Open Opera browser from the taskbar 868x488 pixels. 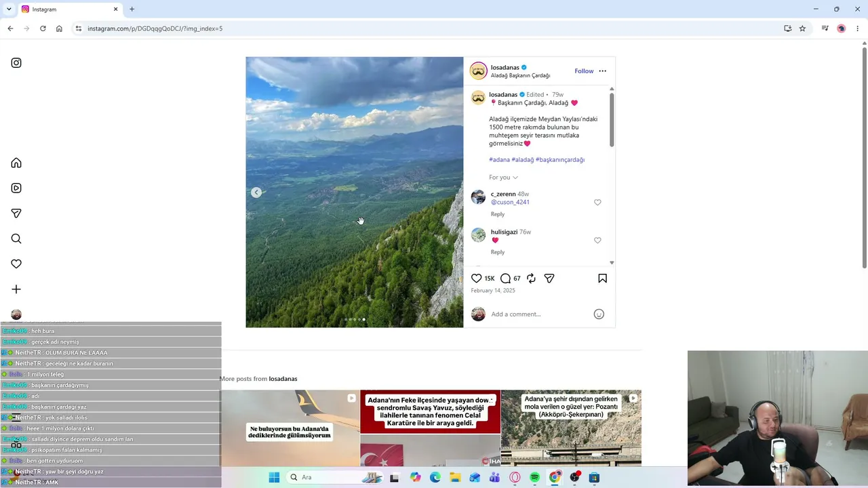click(515, 477)
